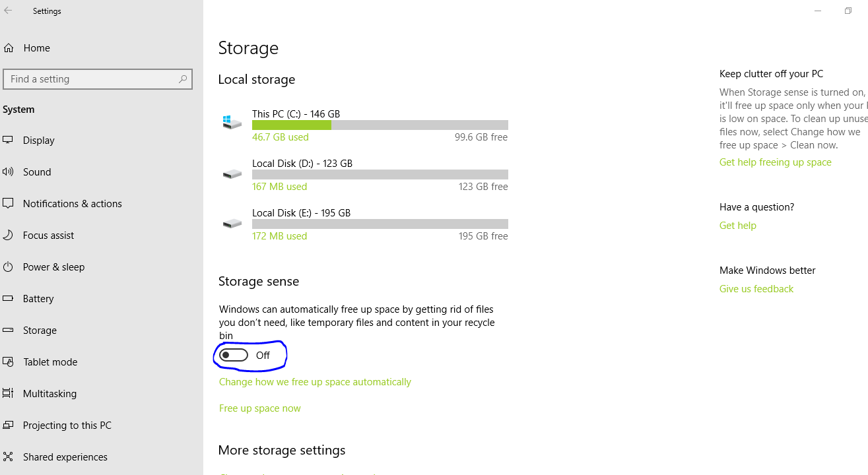Image resolution: width=868 pixels, height=475 pixels.
Task: Click Give us feedback
Action: pyautogui.click(x=756, y=288)
